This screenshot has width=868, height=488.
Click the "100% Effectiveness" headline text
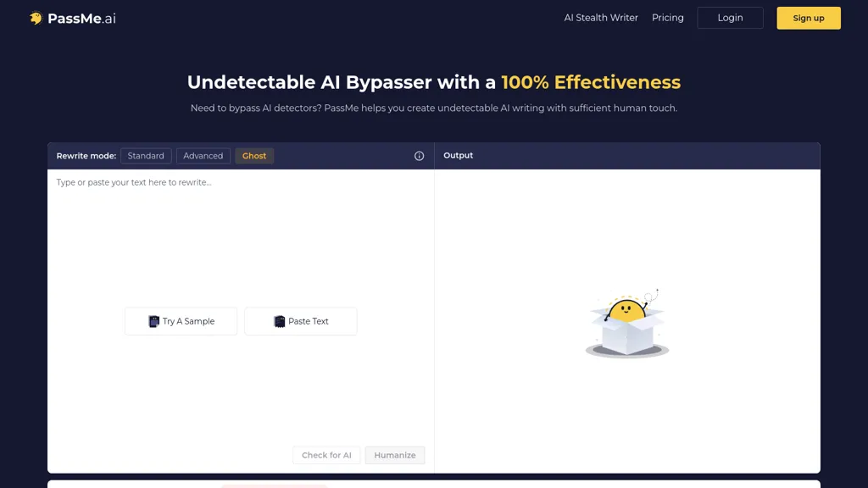pos(591,82)
